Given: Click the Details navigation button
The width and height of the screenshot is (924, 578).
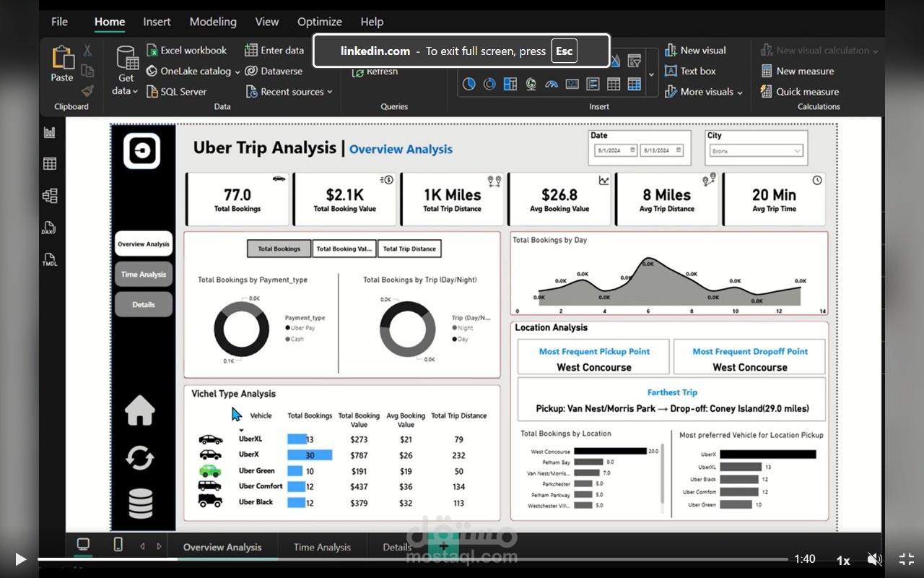Looking at the screenshot, I should pyautogui.click(x=144, y=304).
